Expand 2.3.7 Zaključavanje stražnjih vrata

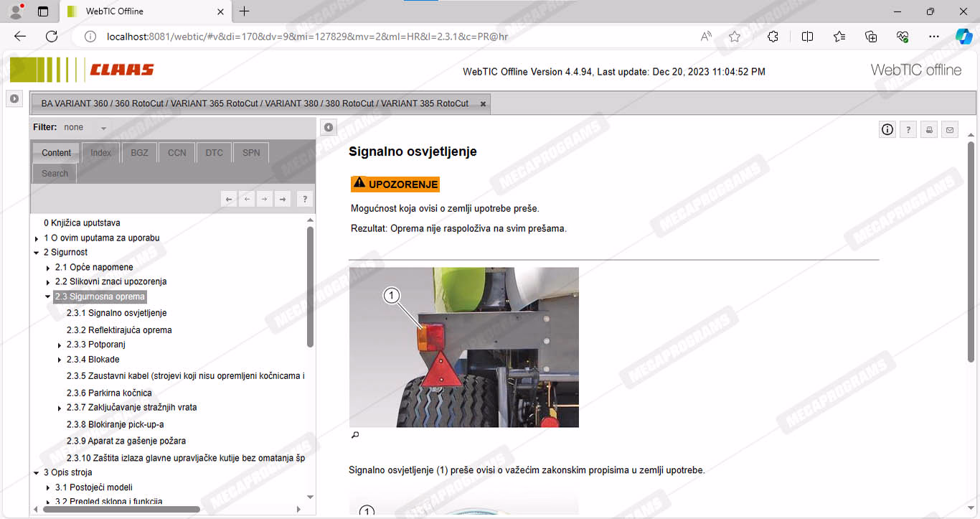tap(60, 408)
